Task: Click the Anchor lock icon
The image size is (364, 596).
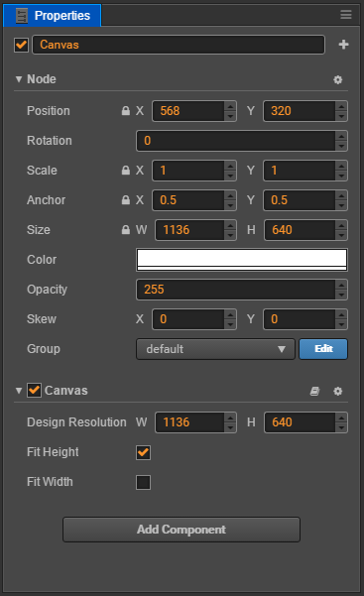Action: pyautogui.click(x=126, y=199)
